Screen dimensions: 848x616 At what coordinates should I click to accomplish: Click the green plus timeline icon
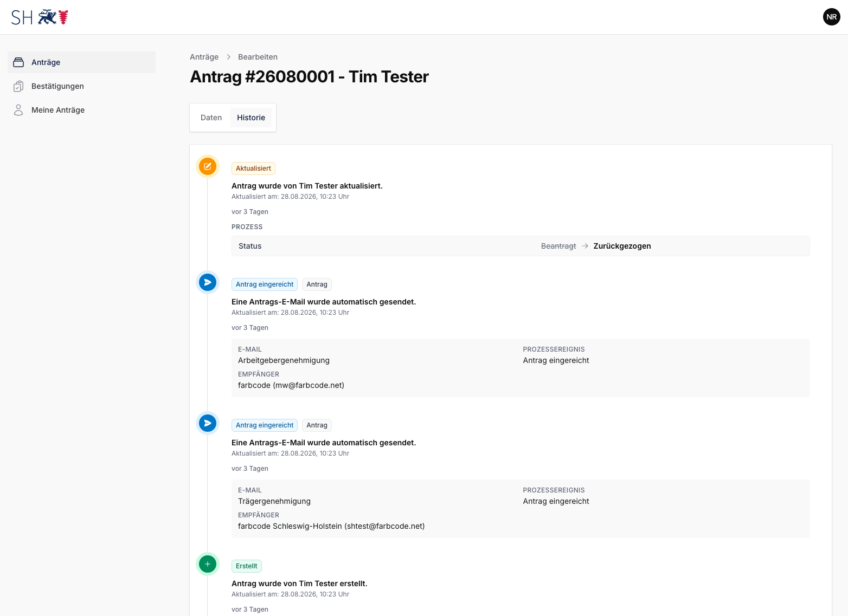click(x=208, y=564)
